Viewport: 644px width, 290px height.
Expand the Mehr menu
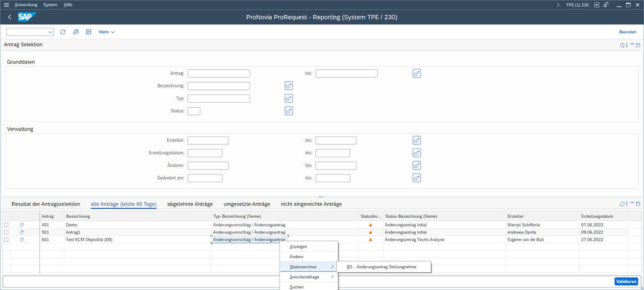107,32
